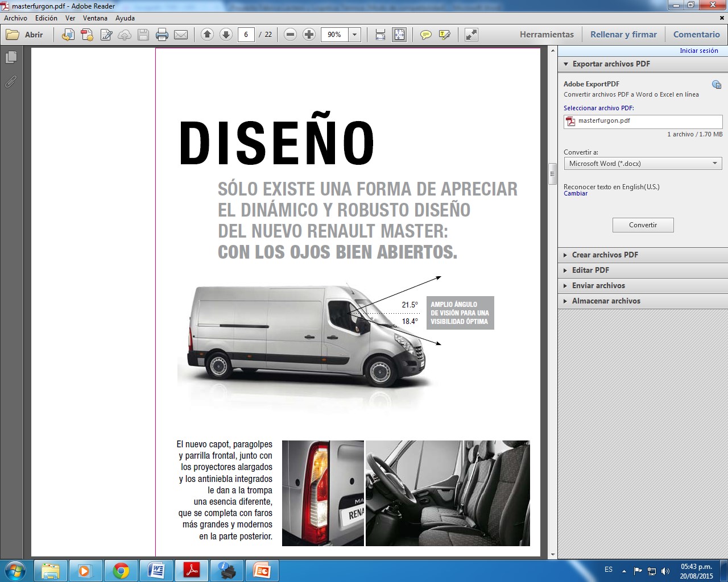Go to the previous page arrow
This screenshot has height=582, width=728.
(x=207, y=35)
